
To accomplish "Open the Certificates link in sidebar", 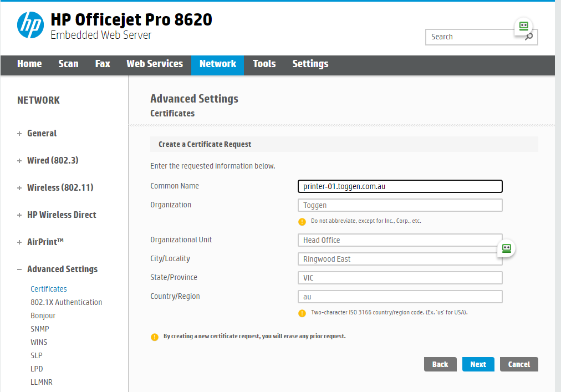I will click(49, 289).
